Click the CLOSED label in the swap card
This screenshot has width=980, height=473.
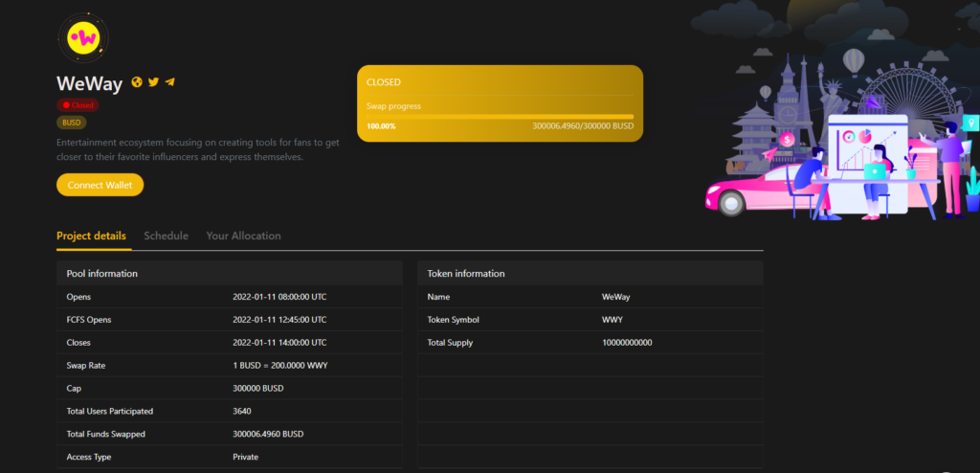coord(384,82)
